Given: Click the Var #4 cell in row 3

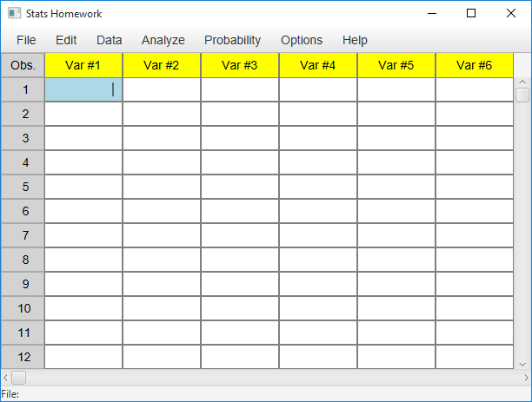Looking at the screenshot, I should [318, 138].
